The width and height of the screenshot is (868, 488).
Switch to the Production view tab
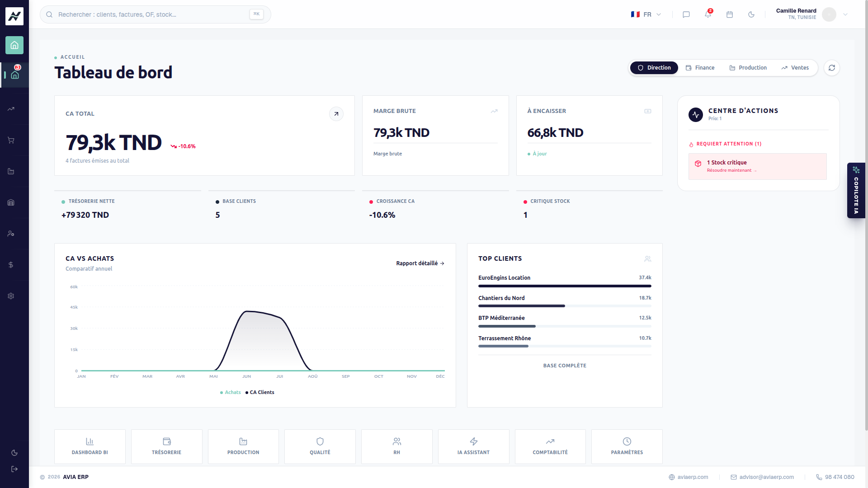click(x=748, y=68)
